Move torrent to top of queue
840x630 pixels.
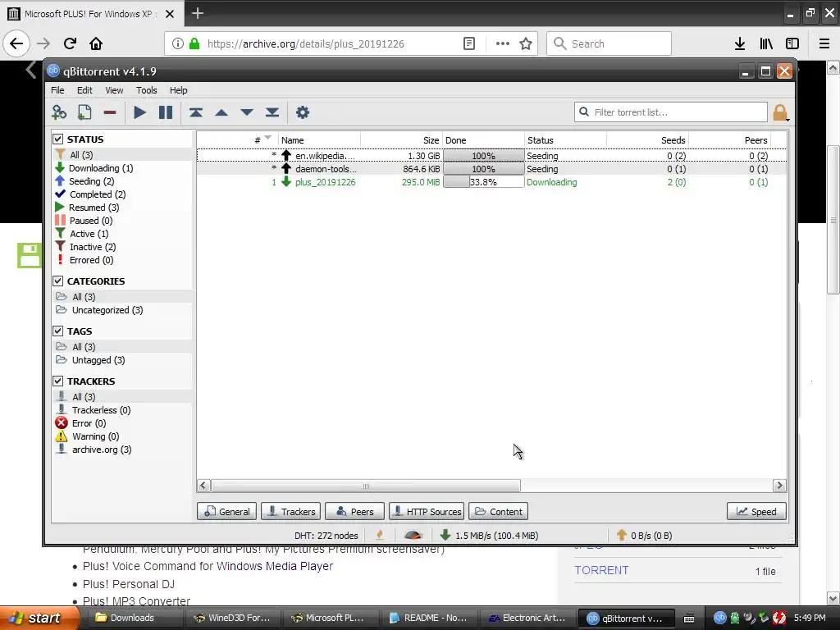click(195, 112)
